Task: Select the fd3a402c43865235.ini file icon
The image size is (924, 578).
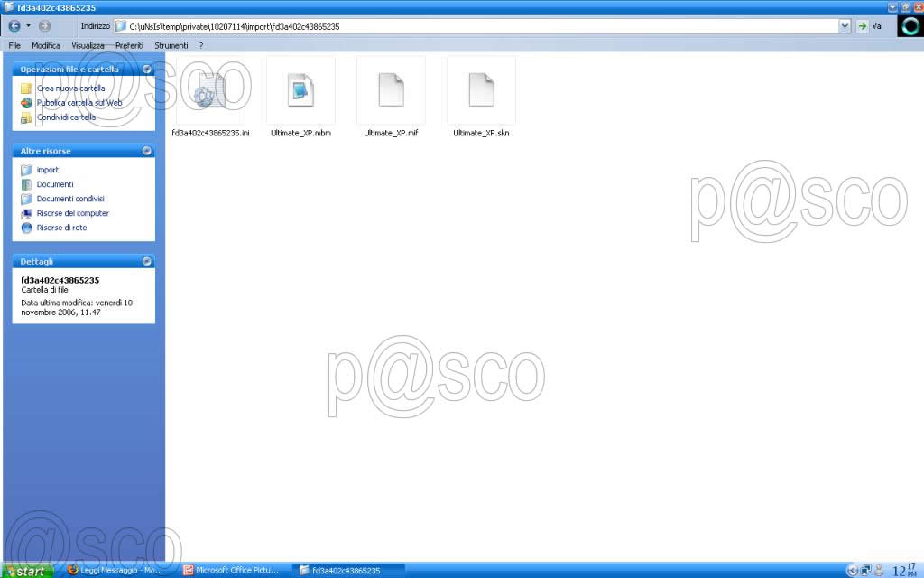Action: coord(210,90)
